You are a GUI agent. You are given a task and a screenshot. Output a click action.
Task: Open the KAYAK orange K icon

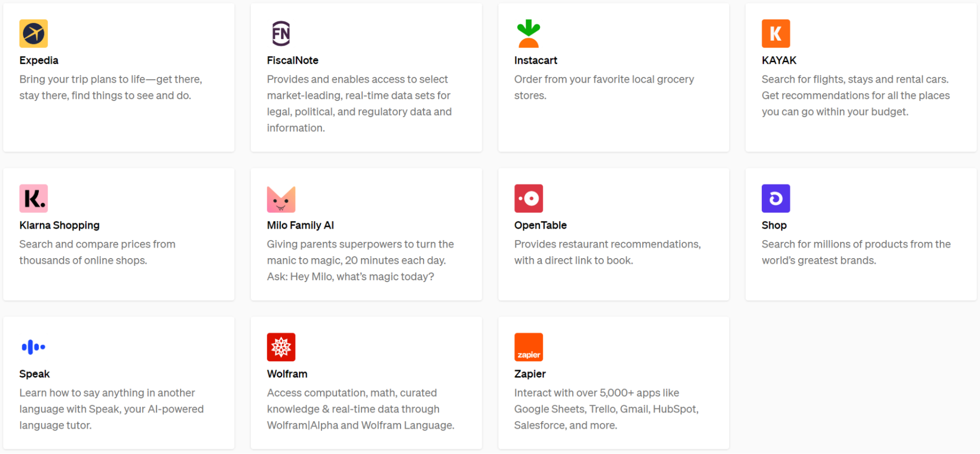tap(776, 33)
